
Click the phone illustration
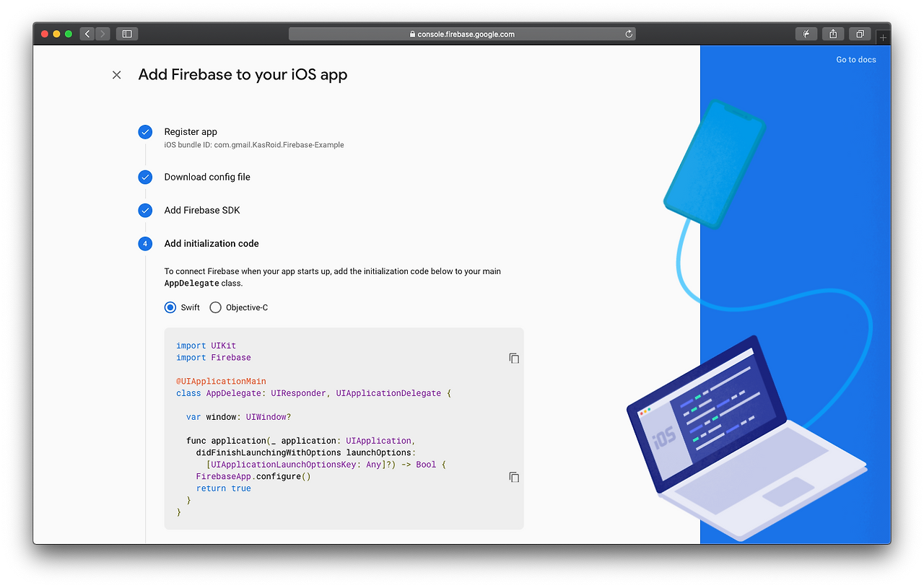[715, 163]
